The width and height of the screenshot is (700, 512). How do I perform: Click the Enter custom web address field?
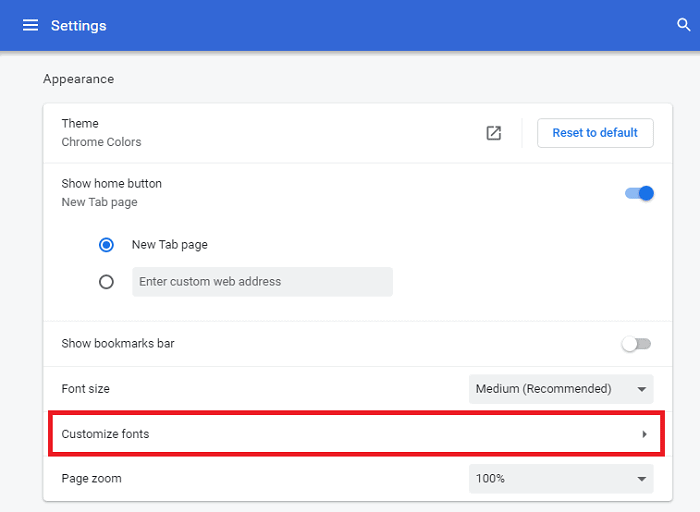tap(262, 282)
